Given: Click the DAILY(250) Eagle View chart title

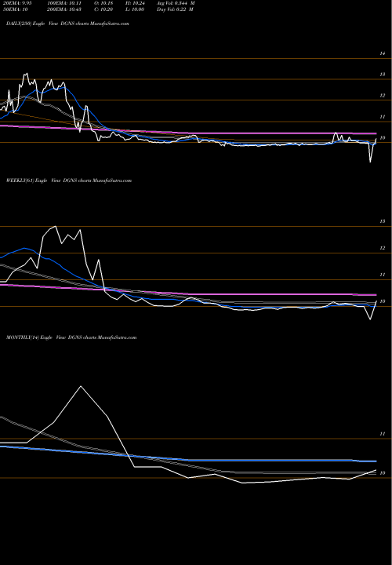Looking at the screenshot, I should (67, 24).
